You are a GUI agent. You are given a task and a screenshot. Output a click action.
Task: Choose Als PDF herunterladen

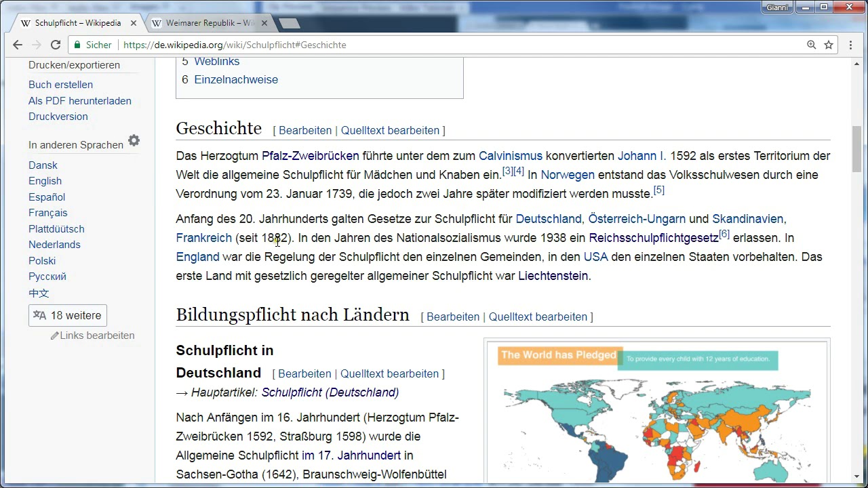coord(80,101)
